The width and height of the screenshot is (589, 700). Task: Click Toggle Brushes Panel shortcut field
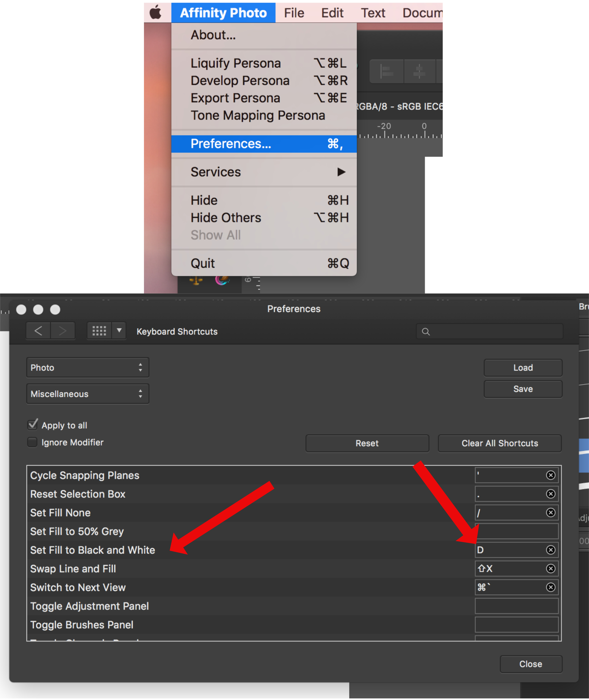517,625
